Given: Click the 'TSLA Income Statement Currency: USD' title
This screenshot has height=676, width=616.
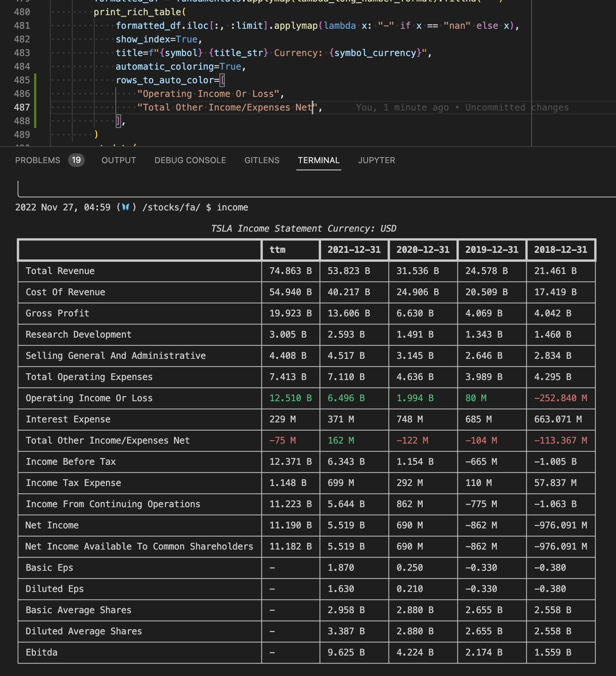Looking at the screenshot, I should 303,229.
